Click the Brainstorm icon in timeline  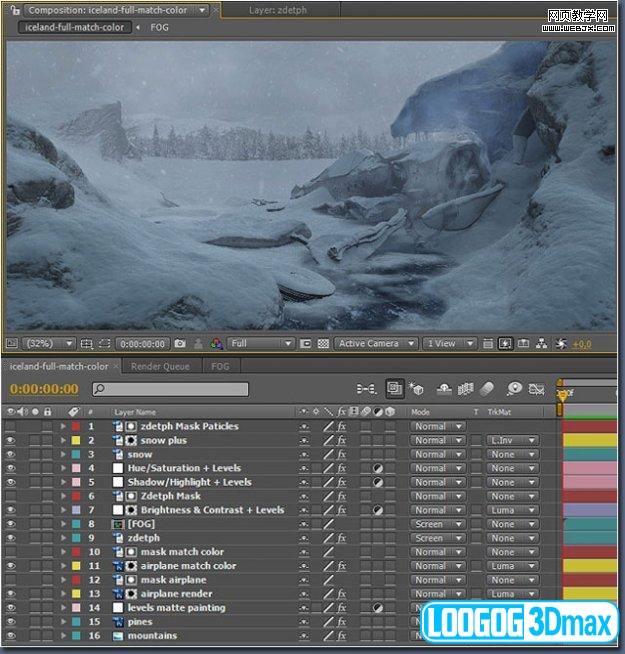pos(514,389)
